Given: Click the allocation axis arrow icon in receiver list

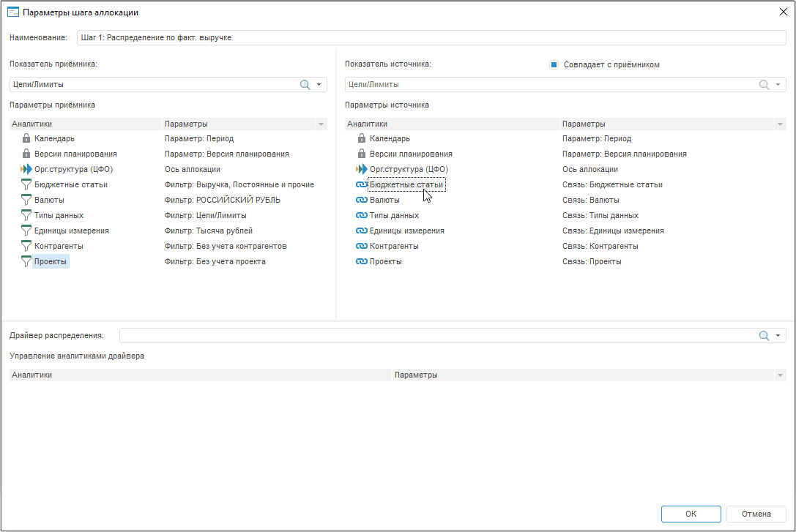Looking at the screenshot, I should [26, 169].
